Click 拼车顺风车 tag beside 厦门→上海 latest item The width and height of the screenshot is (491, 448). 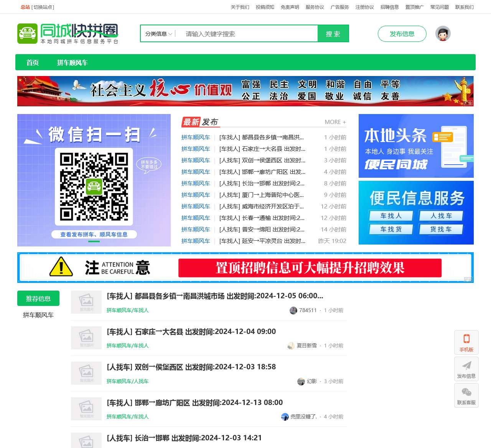[x=196, y=195]
